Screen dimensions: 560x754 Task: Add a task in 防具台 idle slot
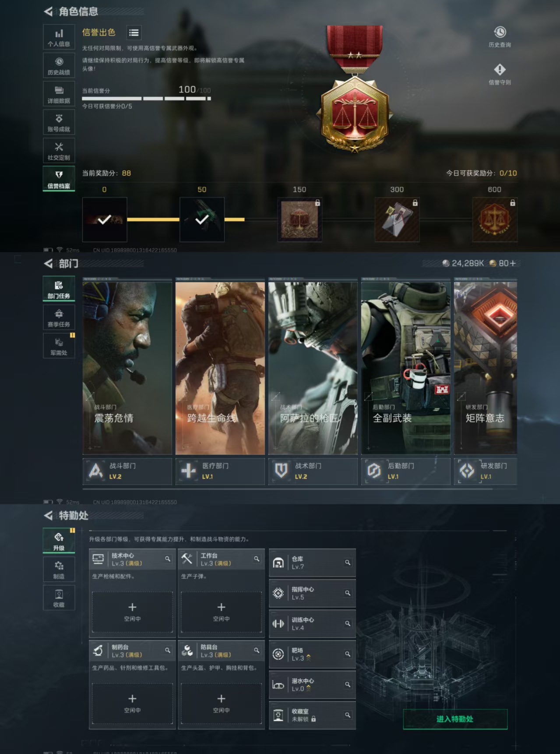221,703
